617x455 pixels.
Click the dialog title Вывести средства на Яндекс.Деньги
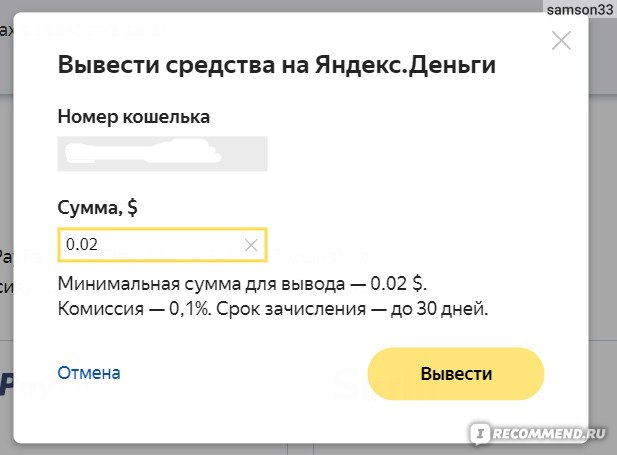[277, 65]
